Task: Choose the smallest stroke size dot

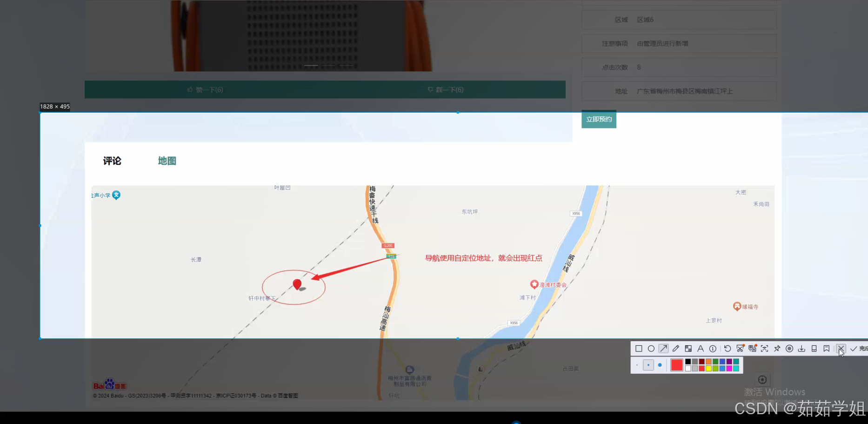Action: tap(637, 365)
